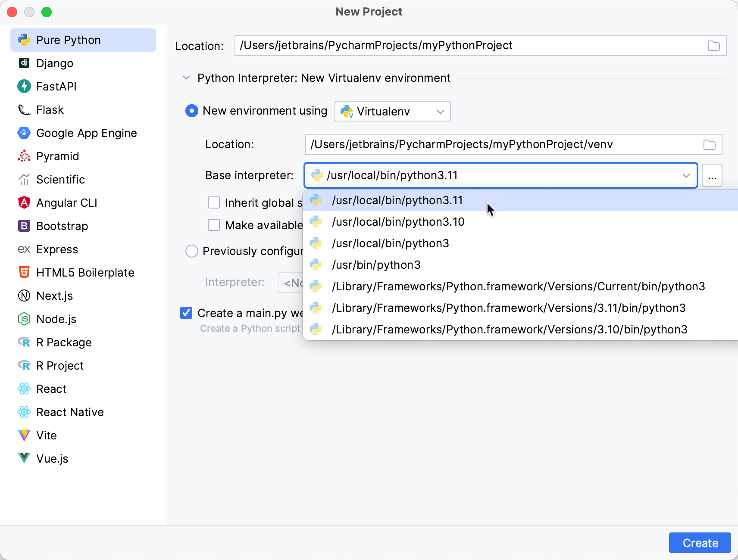This screenshot has width=738, height=560.
Task: Browse for venv location folder icon
Action: (x=710, y=145)
